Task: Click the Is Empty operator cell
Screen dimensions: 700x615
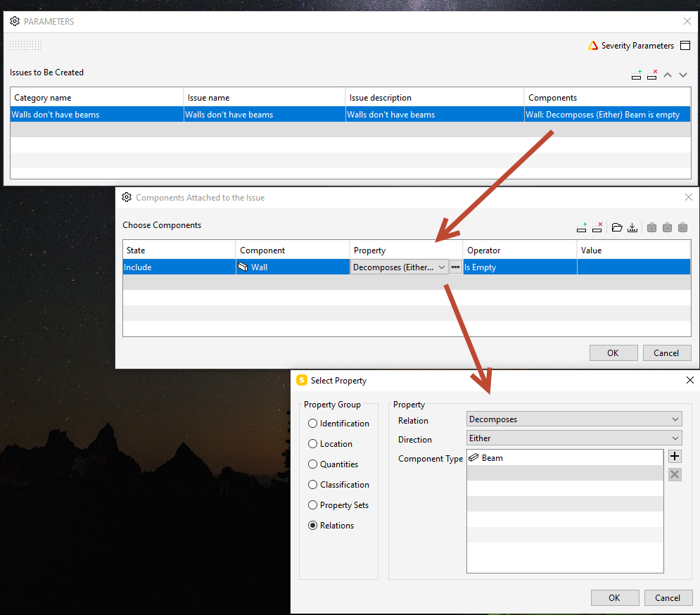Action: [520, 267]
